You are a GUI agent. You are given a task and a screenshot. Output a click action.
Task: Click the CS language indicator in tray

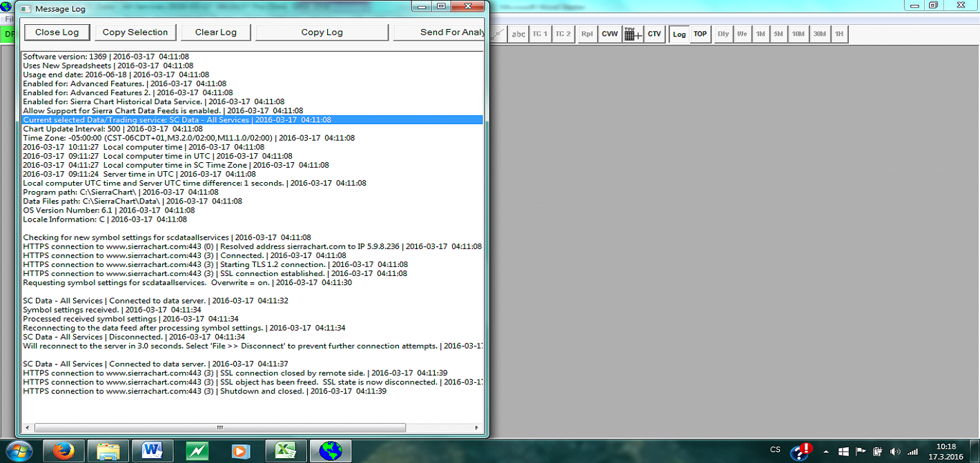[775, 450]
